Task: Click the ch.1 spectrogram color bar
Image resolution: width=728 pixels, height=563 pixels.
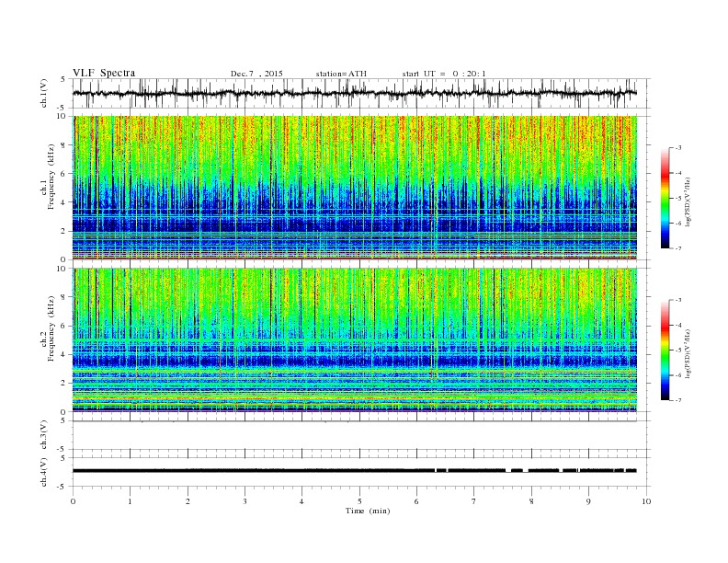Action: 665,199
